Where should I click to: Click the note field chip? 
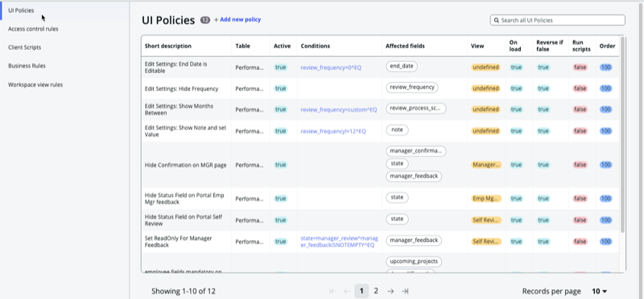tap(397, 130)
